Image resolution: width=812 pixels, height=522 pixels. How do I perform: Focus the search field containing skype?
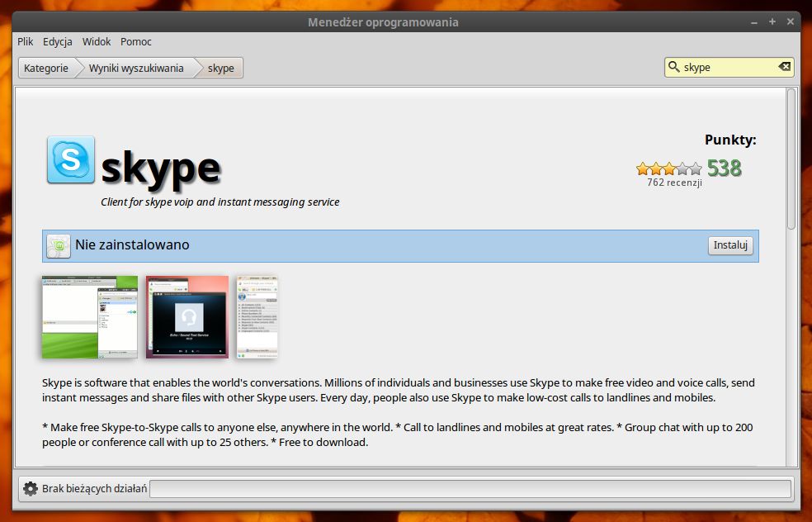pyautogui.click(x=729, y=68)
